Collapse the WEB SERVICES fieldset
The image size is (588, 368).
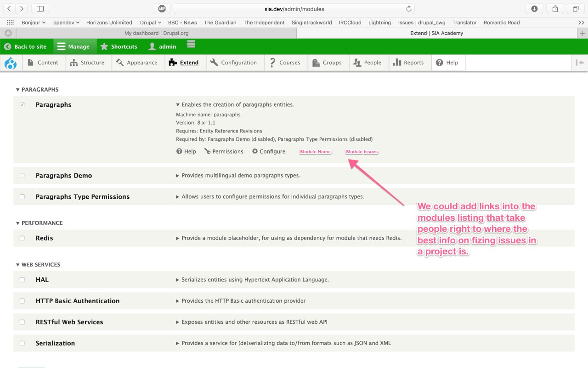[38, 264]
